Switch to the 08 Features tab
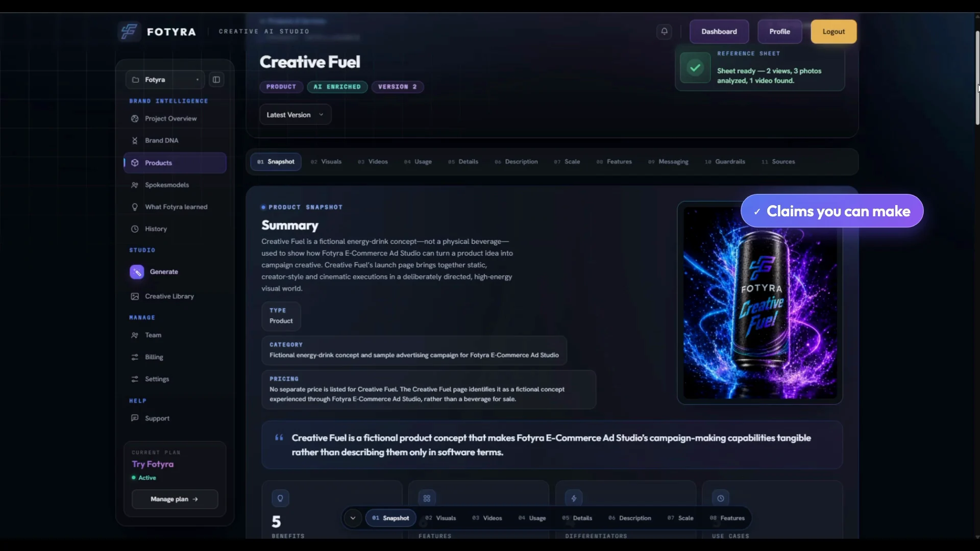This screenshot has height=551, width=980. click(614, 162)
